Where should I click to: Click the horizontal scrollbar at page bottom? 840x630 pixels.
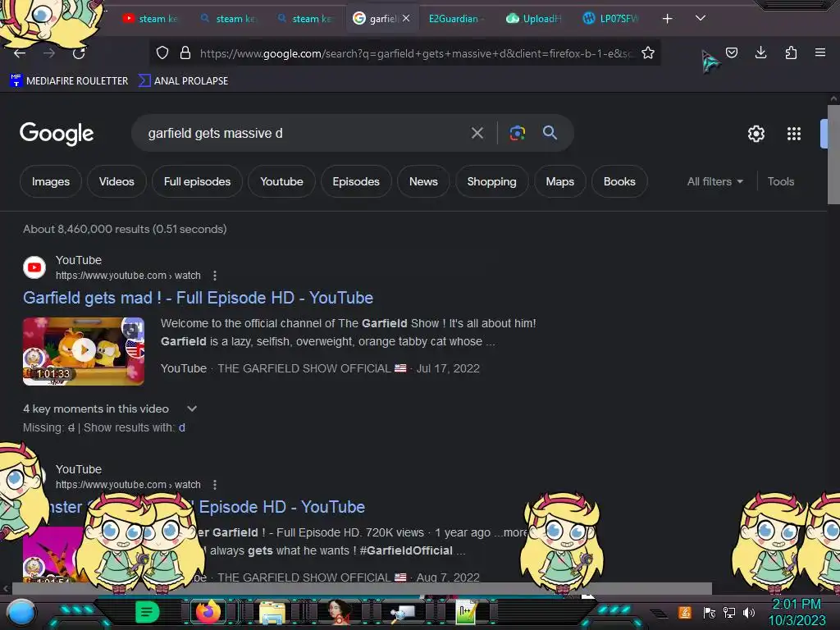(362, 588)
